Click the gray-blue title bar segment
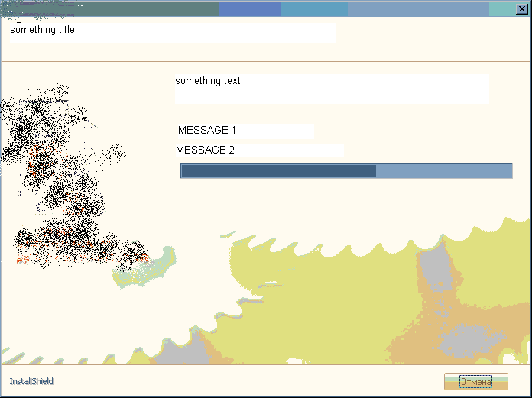The image size is (532, 398). click(x=417, y=9)
